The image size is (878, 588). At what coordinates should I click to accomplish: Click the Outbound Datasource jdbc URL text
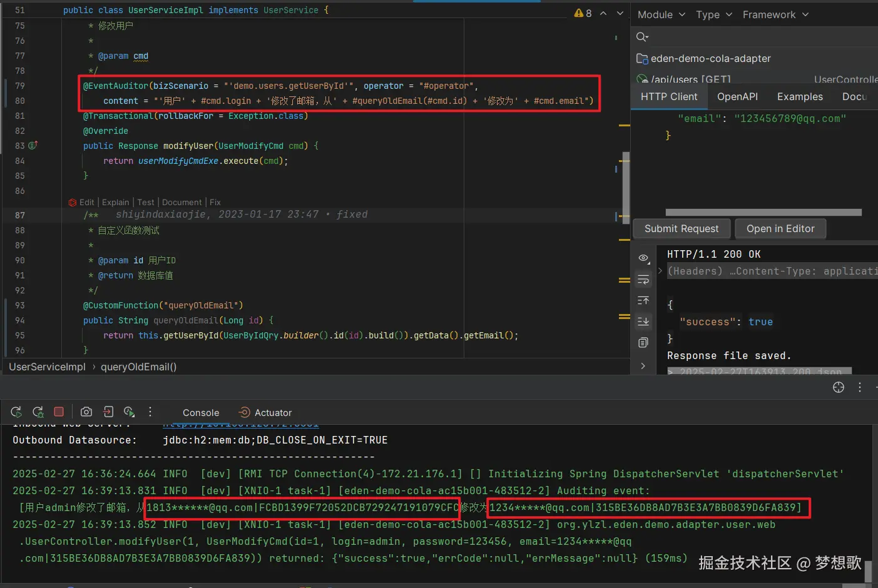click(x=275, y=440)
